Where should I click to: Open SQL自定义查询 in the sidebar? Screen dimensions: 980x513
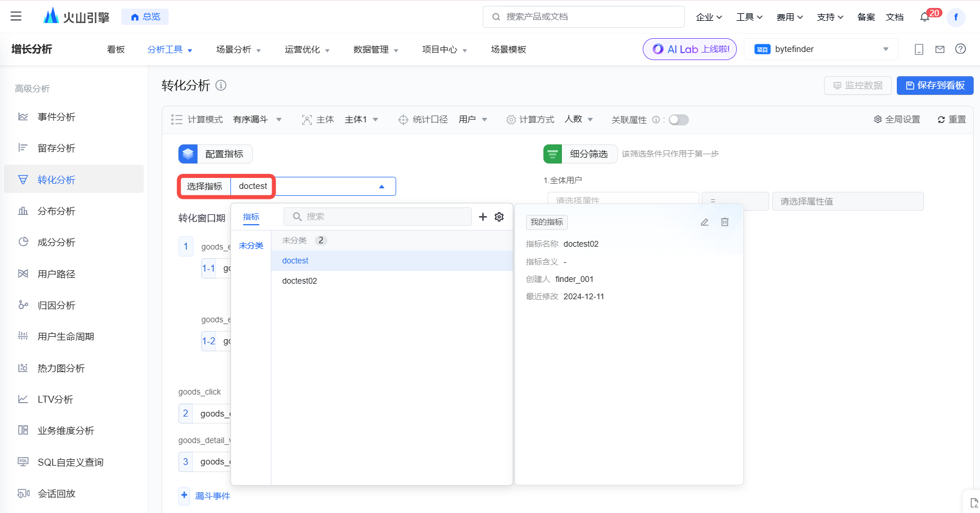(x=74, y=462)
